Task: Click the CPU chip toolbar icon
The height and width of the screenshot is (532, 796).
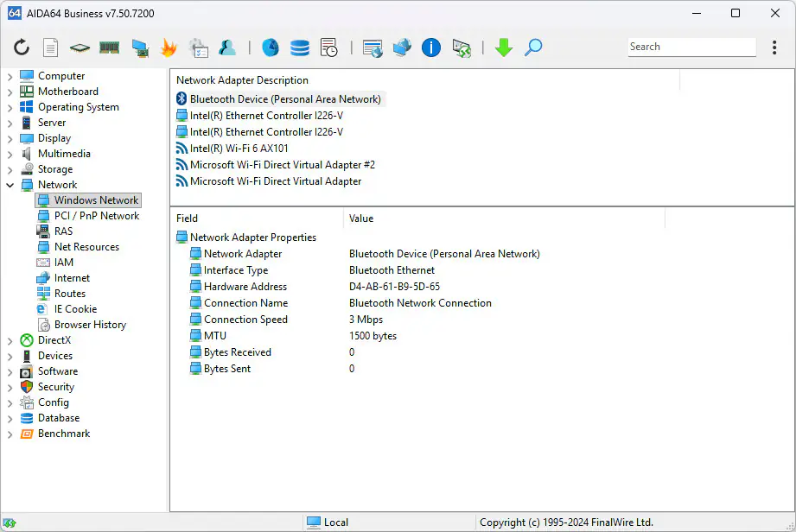Action: 80,48
